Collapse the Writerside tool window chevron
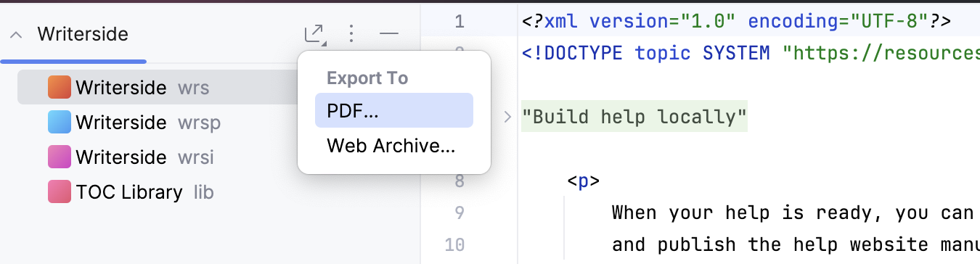 [16, 34]
